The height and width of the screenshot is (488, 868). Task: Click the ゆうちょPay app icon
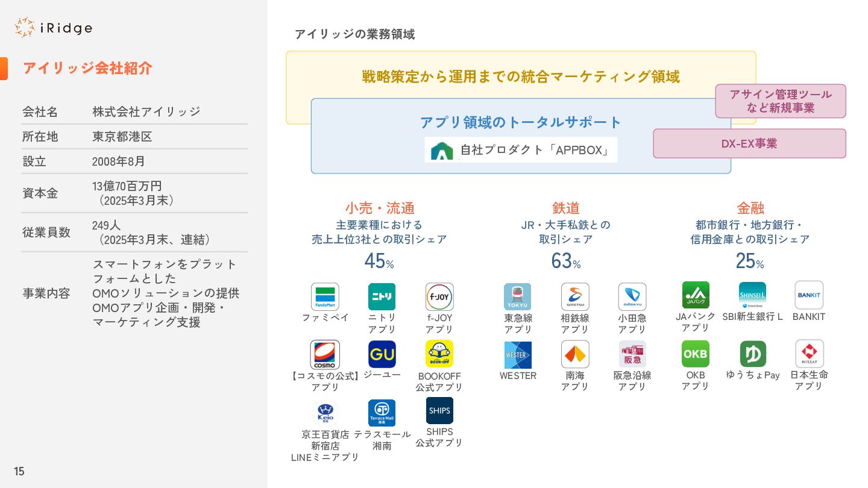coord(753,354)
